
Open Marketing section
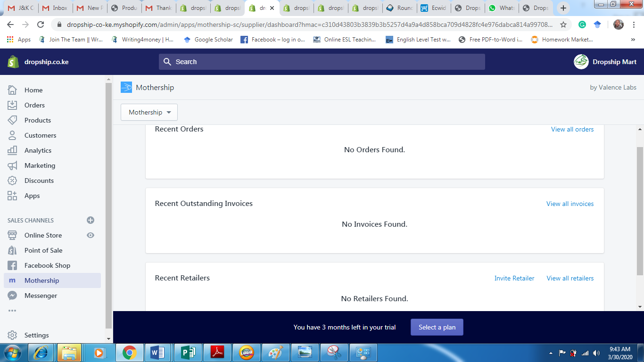tap(40, 165)
